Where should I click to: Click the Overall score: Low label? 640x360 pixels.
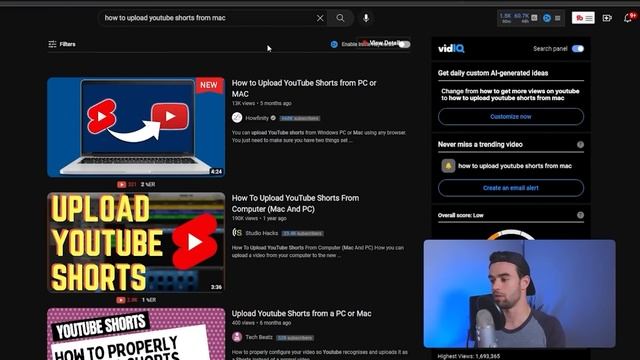click(x=460, y=215)
